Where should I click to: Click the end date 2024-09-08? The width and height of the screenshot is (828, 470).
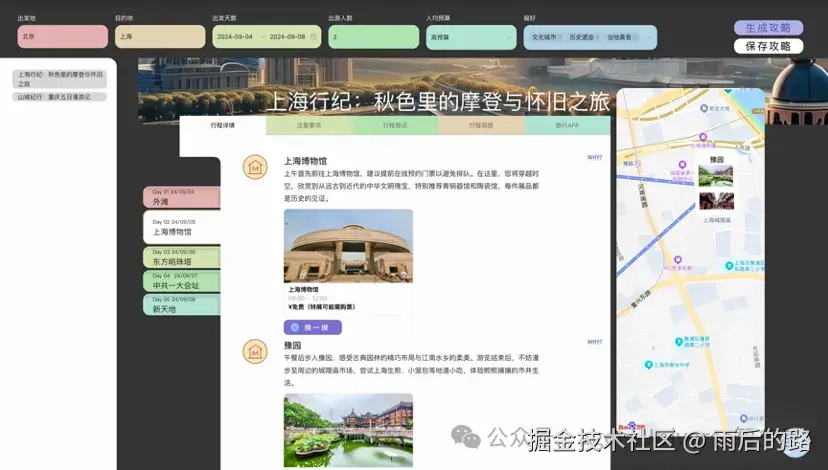(287, 37)
